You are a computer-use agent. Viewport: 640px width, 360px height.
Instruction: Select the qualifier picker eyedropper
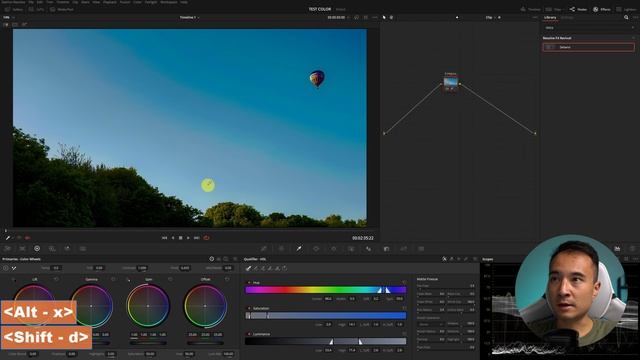[x=248, y=268]
